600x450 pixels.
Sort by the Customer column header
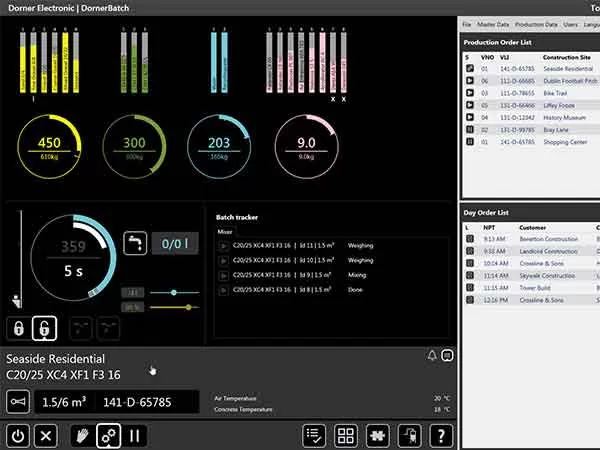pos(532,228)
